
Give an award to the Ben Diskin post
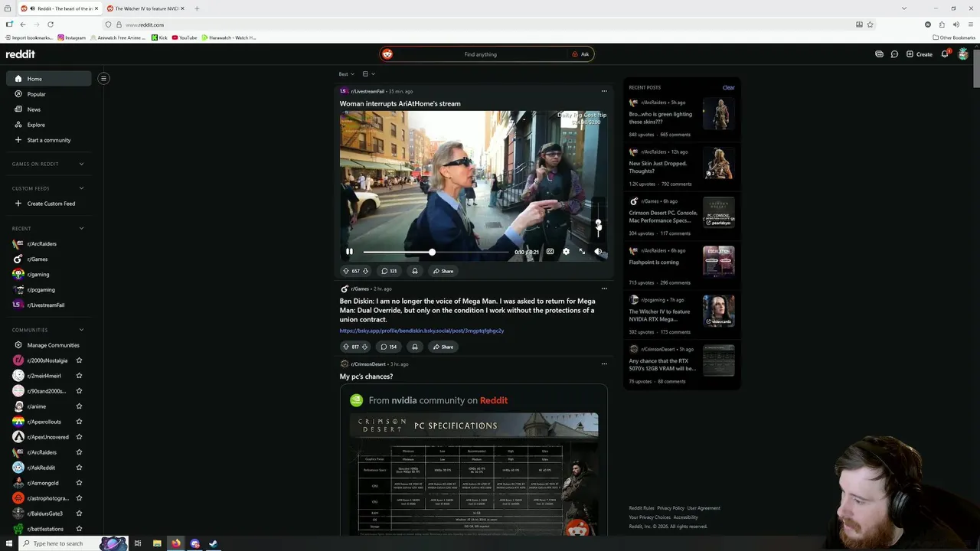(415, 347)
